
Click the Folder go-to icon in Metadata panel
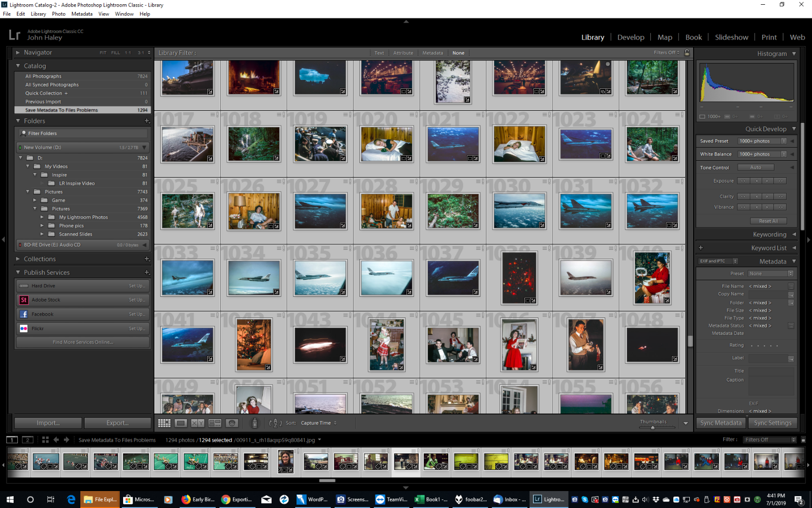791,303
